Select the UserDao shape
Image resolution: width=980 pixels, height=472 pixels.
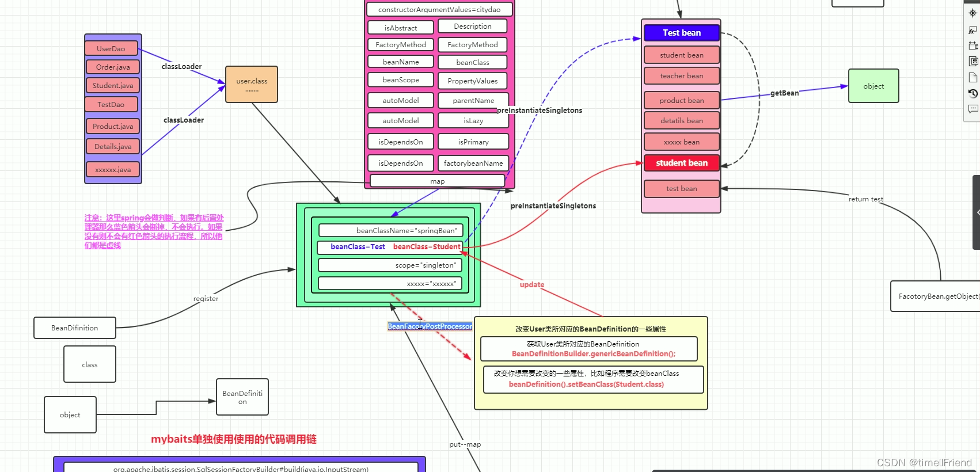[x=111, y=49]
